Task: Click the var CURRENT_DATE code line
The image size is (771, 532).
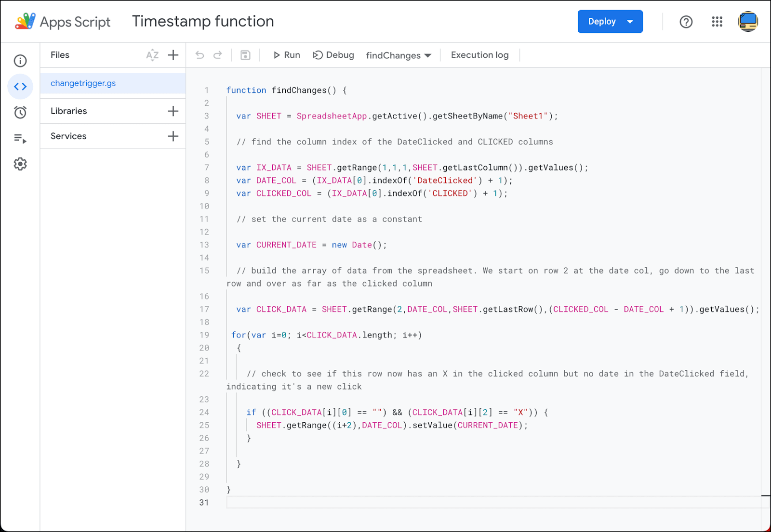Action: point(311,245)
